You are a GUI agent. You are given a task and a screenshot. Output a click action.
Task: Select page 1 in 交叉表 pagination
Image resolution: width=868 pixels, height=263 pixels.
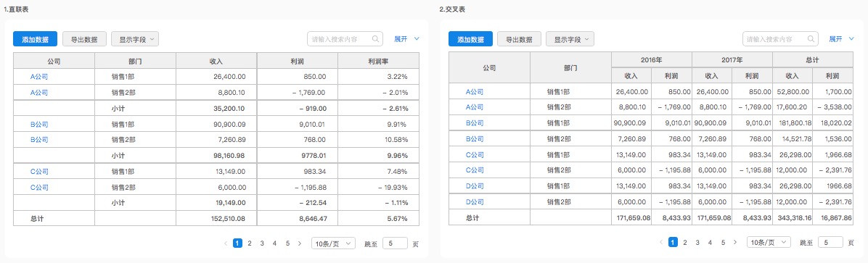point(673,243)
